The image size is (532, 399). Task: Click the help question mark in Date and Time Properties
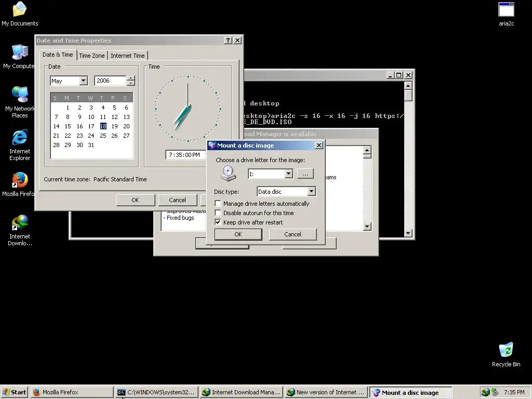point(228,41)
